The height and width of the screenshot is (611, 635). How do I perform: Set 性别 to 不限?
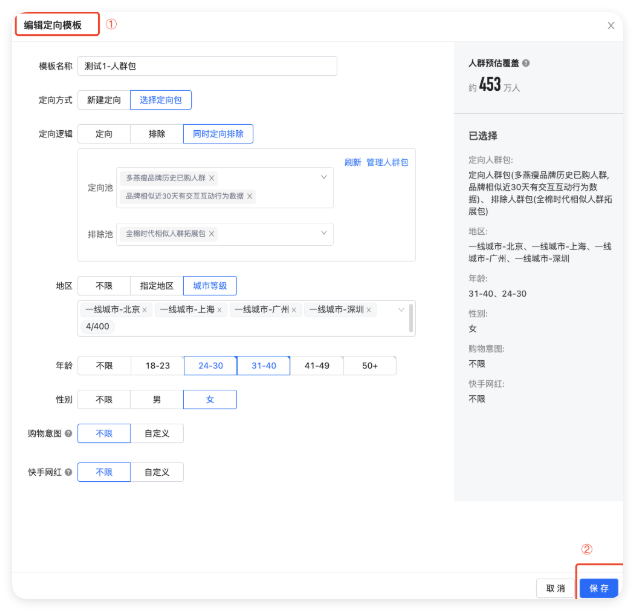point(104,400)
